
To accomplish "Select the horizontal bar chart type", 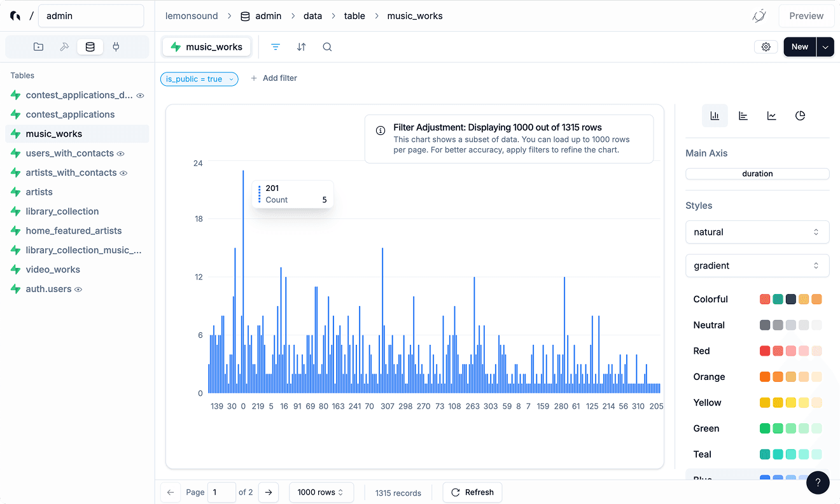I will pos(743,116).
